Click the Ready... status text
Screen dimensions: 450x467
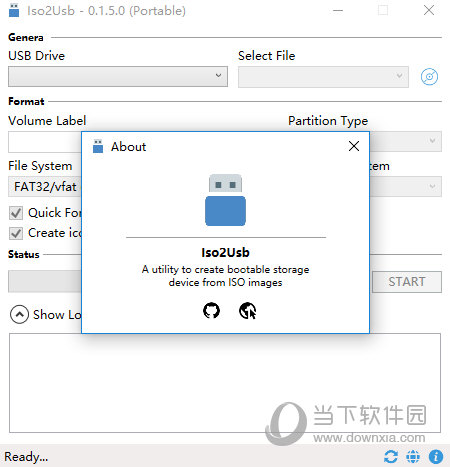click(x=26, y=457)
